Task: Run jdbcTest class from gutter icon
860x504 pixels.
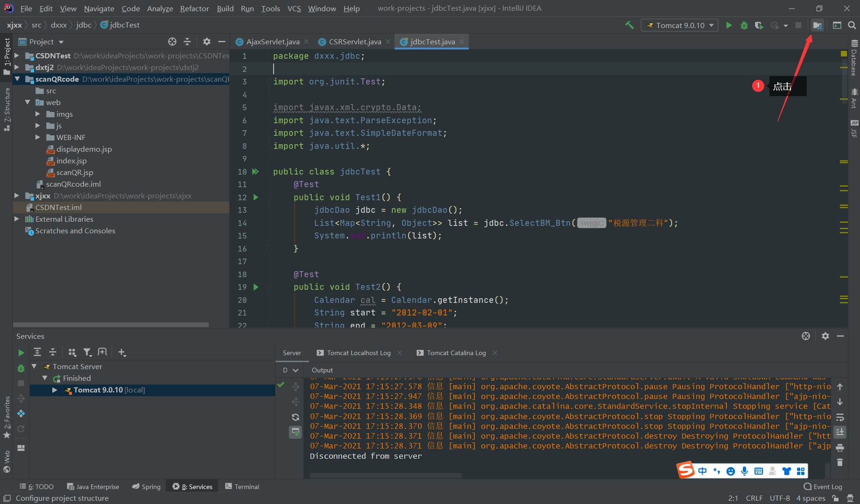Action: (255, 172)
